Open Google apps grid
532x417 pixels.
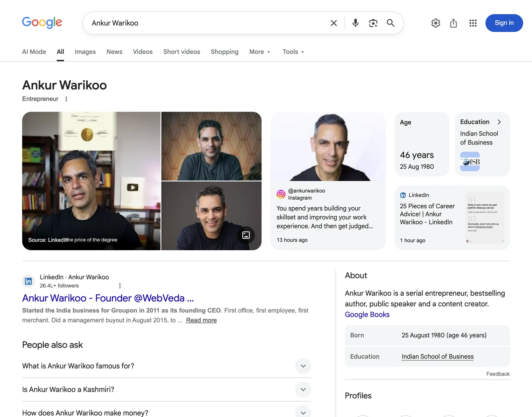[x=473, y=23]
